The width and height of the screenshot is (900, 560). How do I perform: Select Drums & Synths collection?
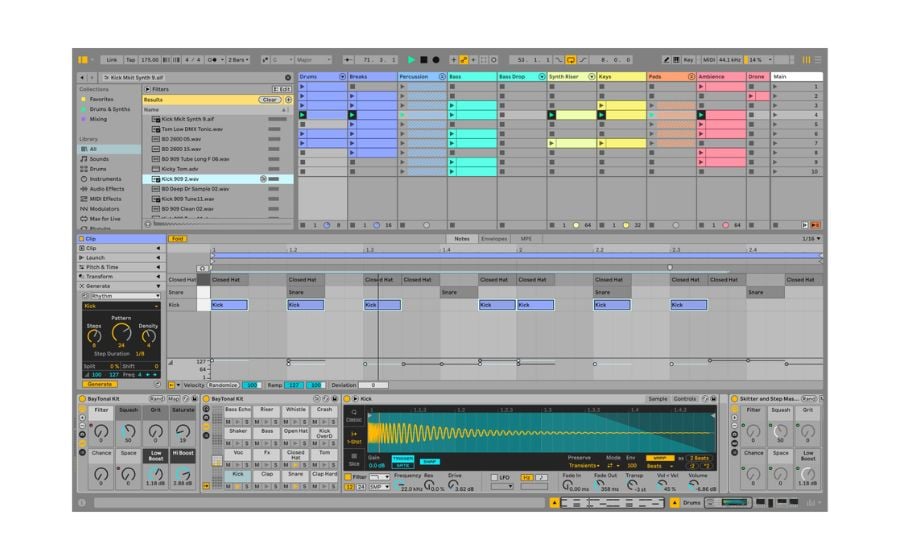point(109,109)
